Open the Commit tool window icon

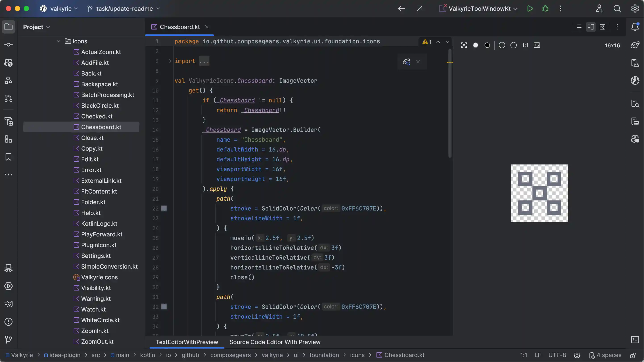tap(8, 45)
